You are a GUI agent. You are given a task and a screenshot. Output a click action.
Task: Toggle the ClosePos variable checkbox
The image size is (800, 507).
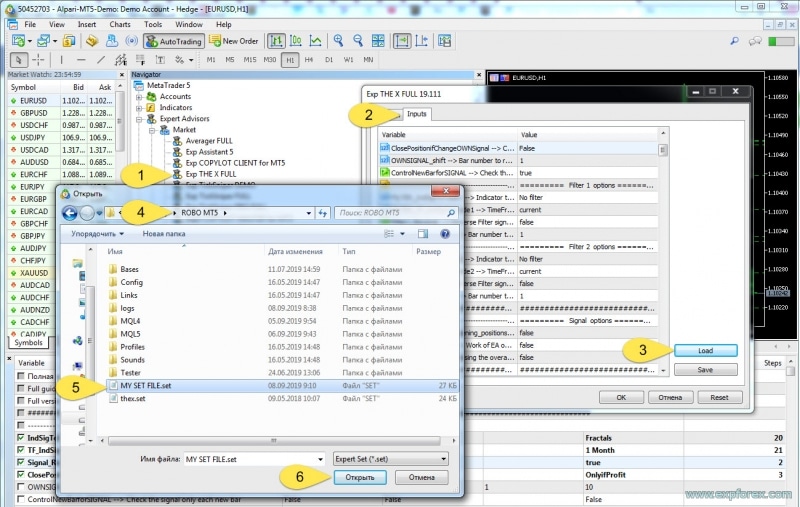coord(22,475)
